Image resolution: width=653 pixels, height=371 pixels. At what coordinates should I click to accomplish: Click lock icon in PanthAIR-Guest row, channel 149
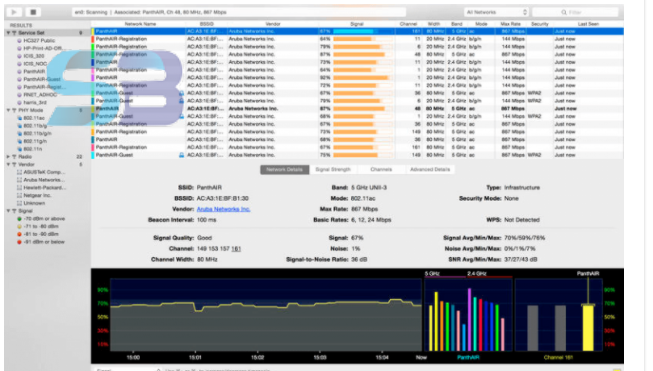(x=182, y=155)
